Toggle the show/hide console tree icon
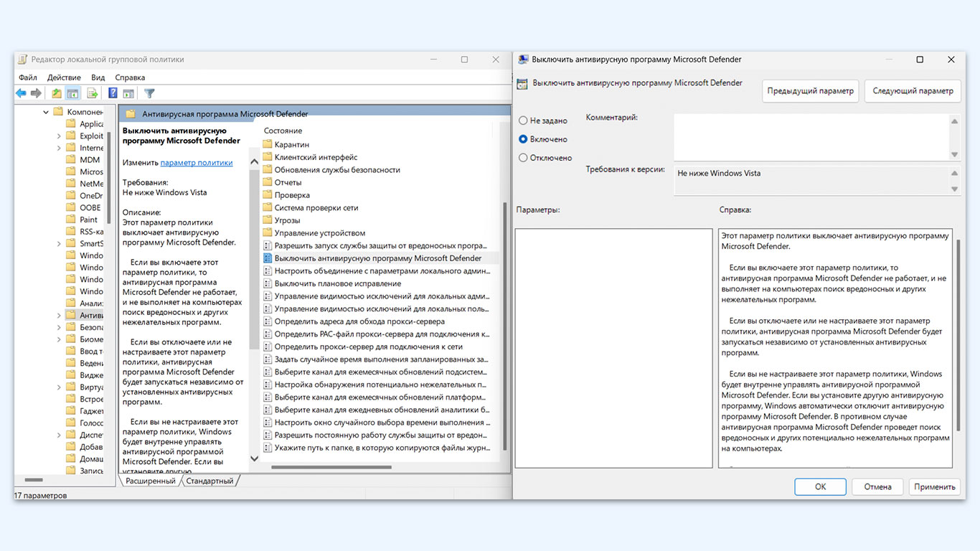The height and width of the screenshot is (551, 980). click(72, 93)
